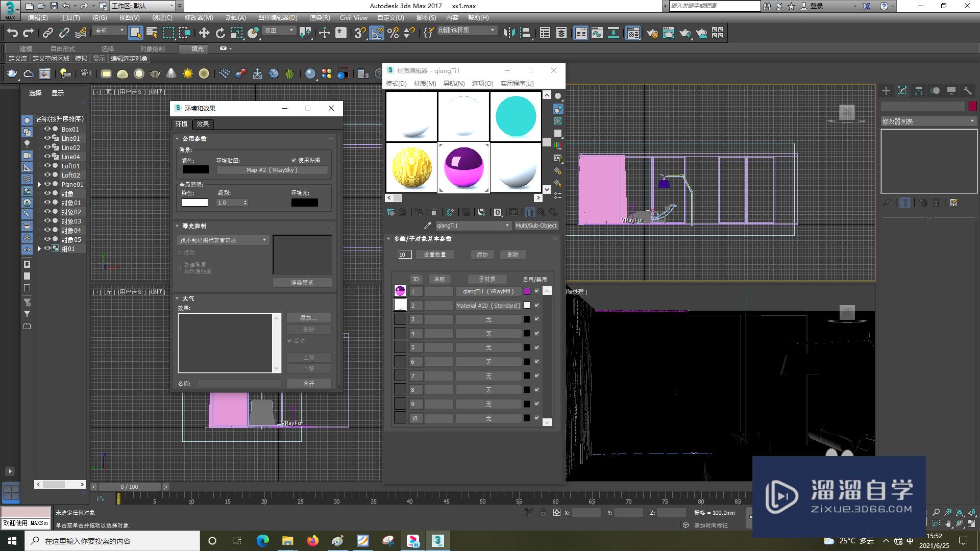Toggle Use Map checkbox in Environment
980x552 pixels.
(x=294, y=160)
